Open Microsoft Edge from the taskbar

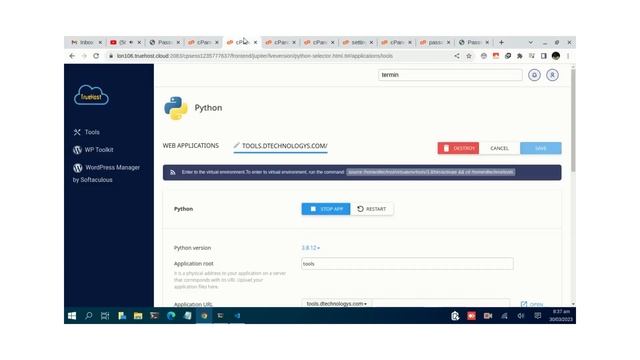pos(171,316)
